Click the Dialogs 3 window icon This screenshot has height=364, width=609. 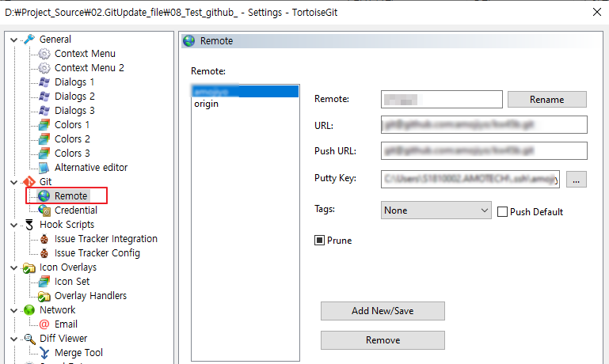click(44, 111)
